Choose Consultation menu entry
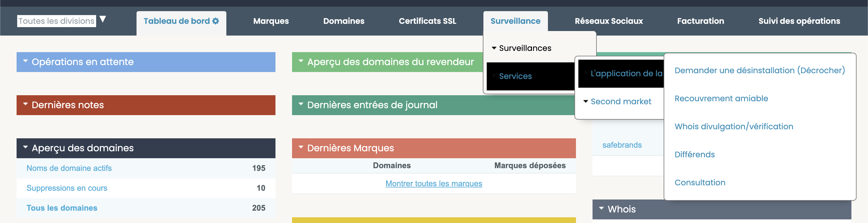 (x=700, y=182)
